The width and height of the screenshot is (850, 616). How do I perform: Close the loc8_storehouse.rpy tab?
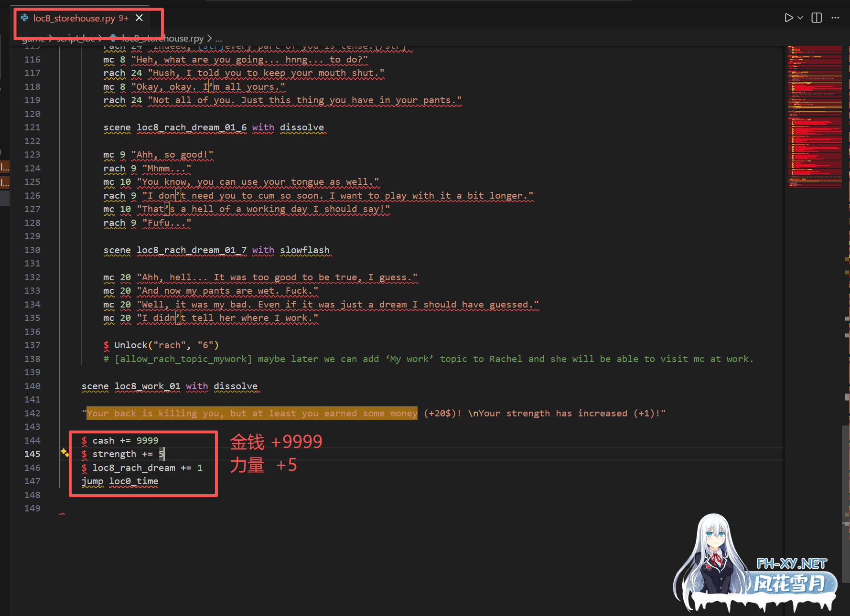[x=139, y=18]
